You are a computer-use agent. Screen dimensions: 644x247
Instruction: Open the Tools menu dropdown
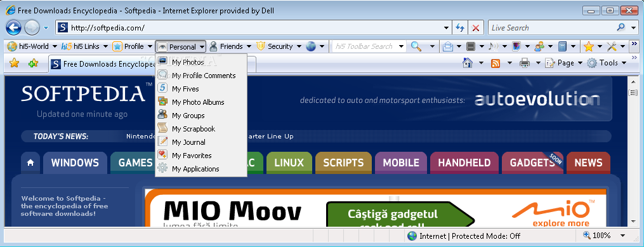607,63
